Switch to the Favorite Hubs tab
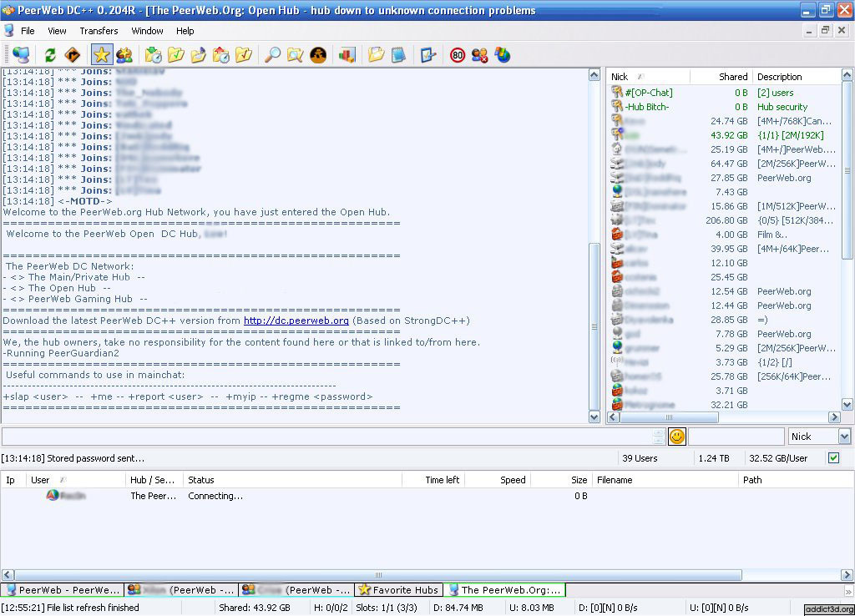The width and height of the screenshot is (855, 616). [x=399, y=589]
